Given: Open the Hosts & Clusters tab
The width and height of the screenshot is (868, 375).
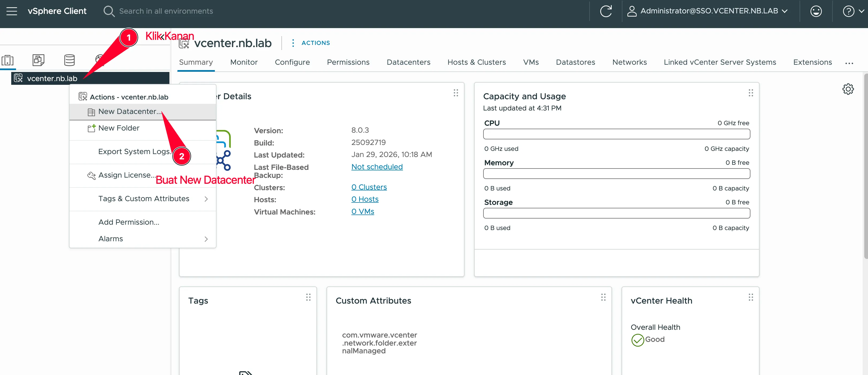Looking at the screenshot, I should [x=476, y=62].
